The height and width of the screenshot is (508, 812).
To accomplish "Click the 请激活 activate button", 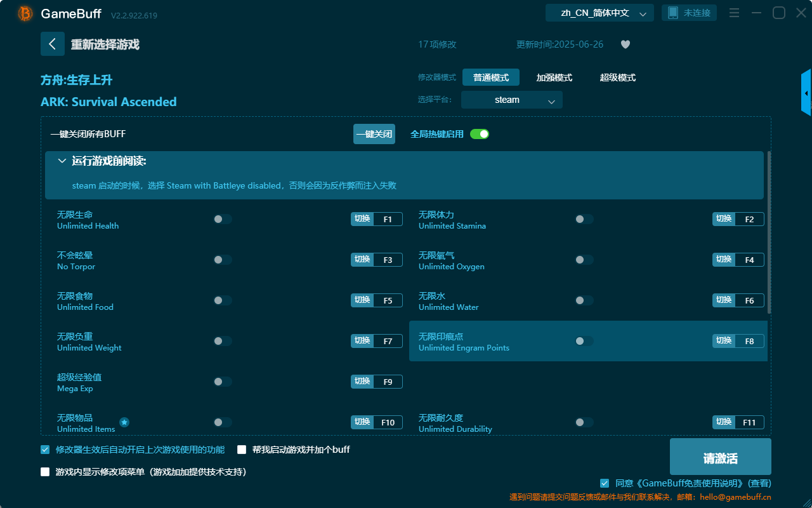I will 721,457.
